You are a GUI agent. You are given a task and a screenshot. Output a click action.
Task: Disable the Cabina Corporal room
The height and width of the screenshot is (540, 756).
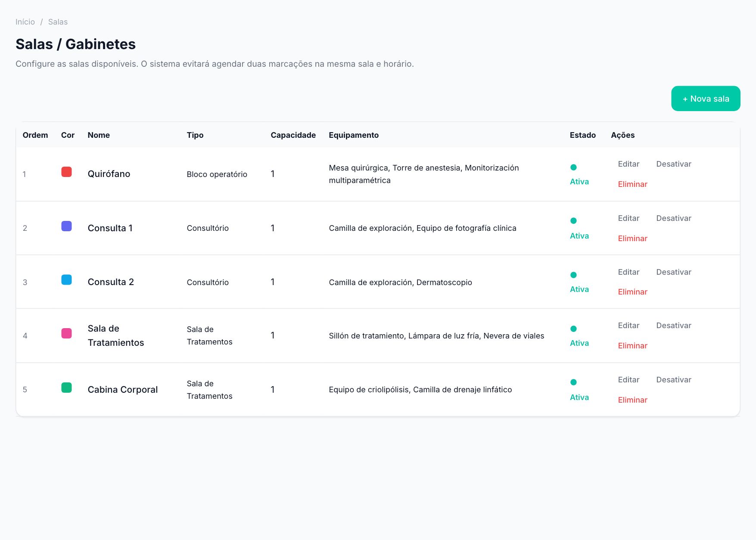(x=673, y=380)
